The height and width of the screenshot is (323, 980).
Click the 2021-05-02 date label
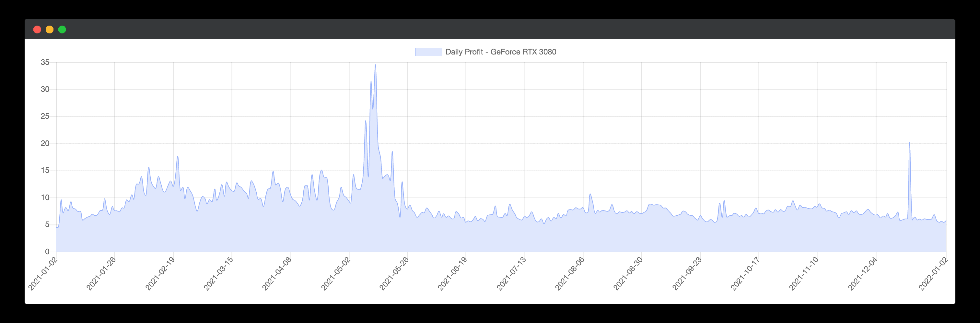coord(336,273)
